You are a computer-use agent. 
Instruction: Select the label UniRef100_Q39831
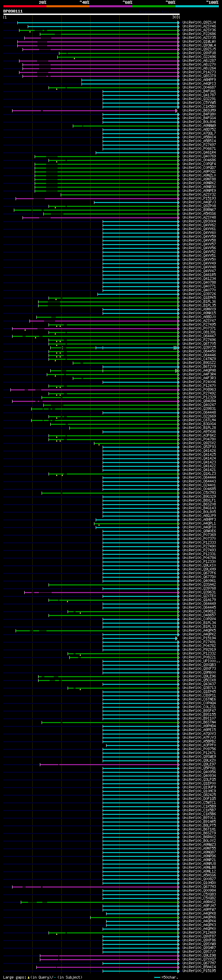(x=199, y=408)
